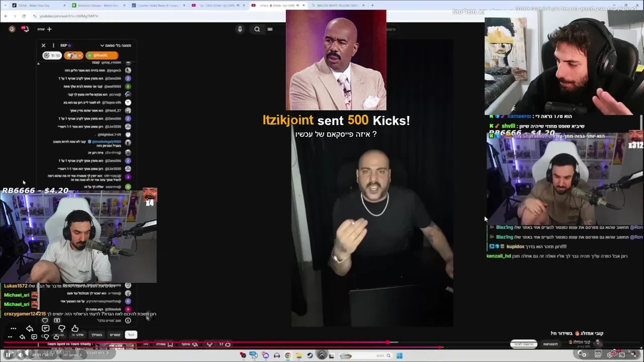Click the 0XP crown badge
The width and height of the screenshot is (644, 362).
pos(66,45)
